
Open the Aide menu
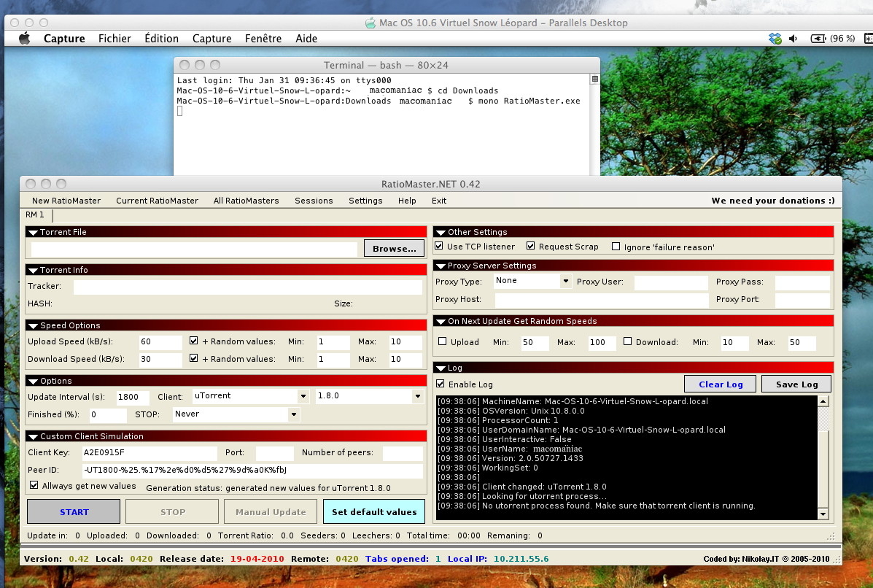click(306, 39)
